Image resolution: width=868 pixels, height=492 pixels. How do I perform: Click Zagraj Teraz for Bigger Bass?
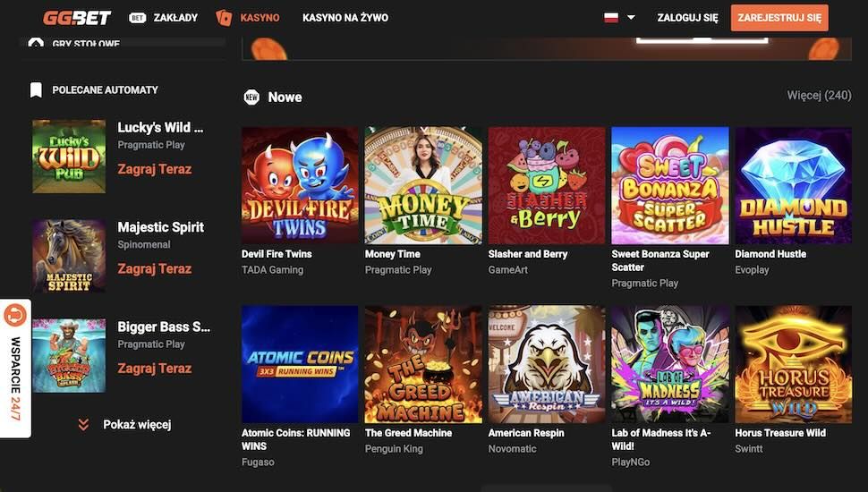155,368
